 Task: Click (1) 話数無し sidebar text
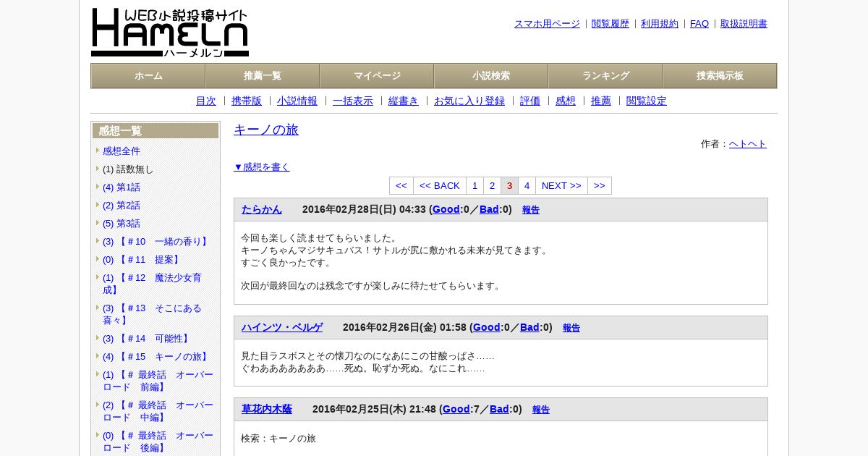[128, 169]
